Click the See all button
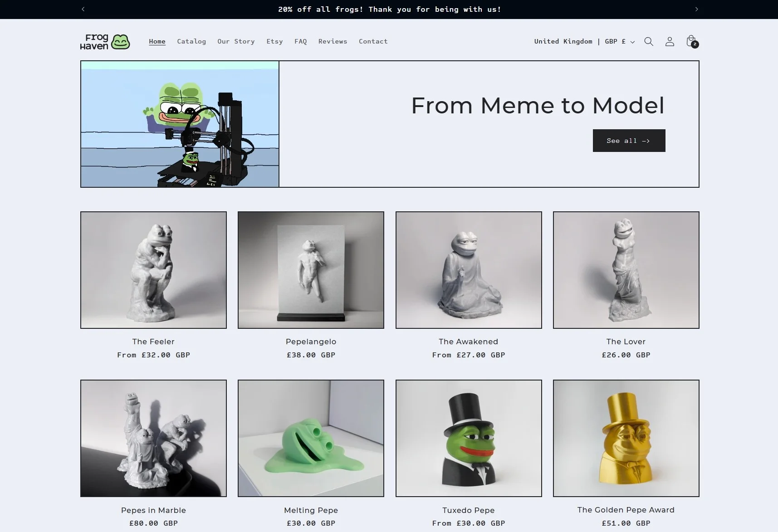The width and height of the screenshot is (778, 532). (x=629, y=141)
